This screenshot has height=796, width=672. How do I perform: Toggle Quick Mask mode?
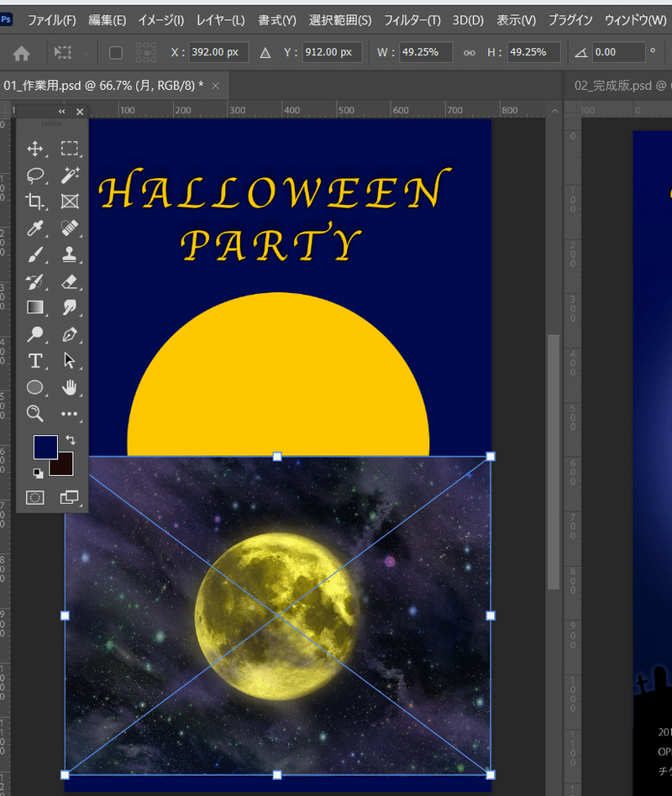pos(35,497)
